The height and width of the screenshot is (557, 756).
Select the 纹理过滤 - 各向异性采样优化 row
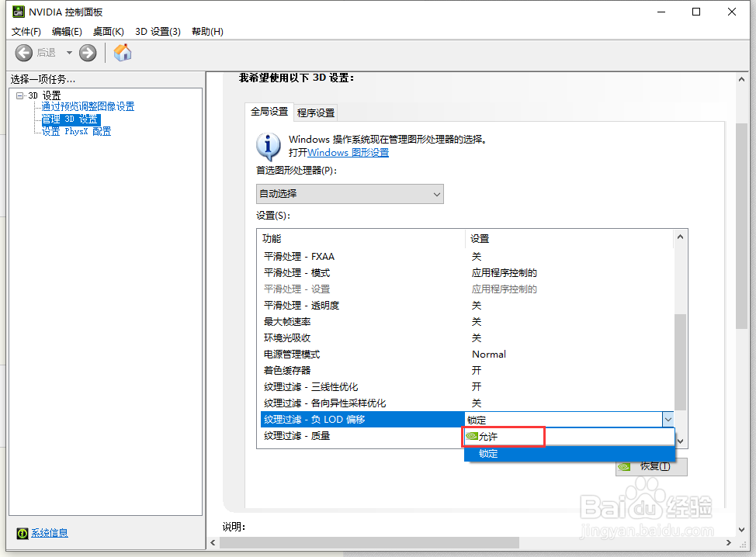click(x=466, y=403)
